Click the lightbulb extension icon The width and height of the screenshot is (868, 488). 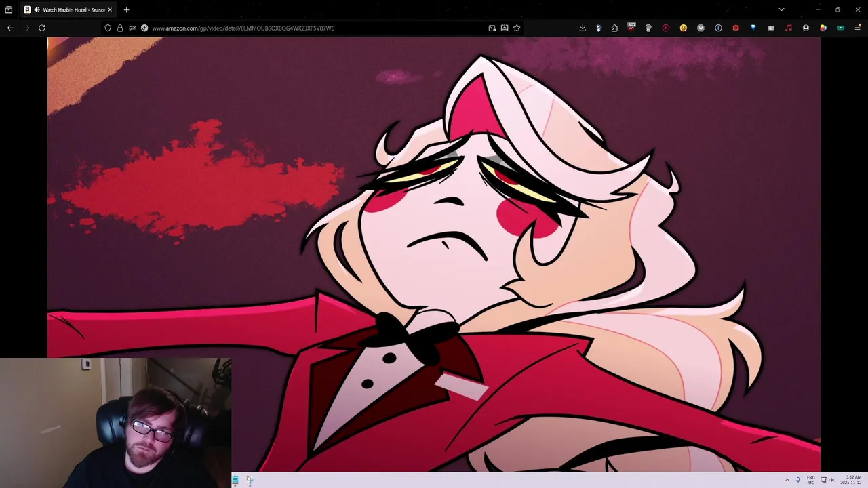coord(648,28)
